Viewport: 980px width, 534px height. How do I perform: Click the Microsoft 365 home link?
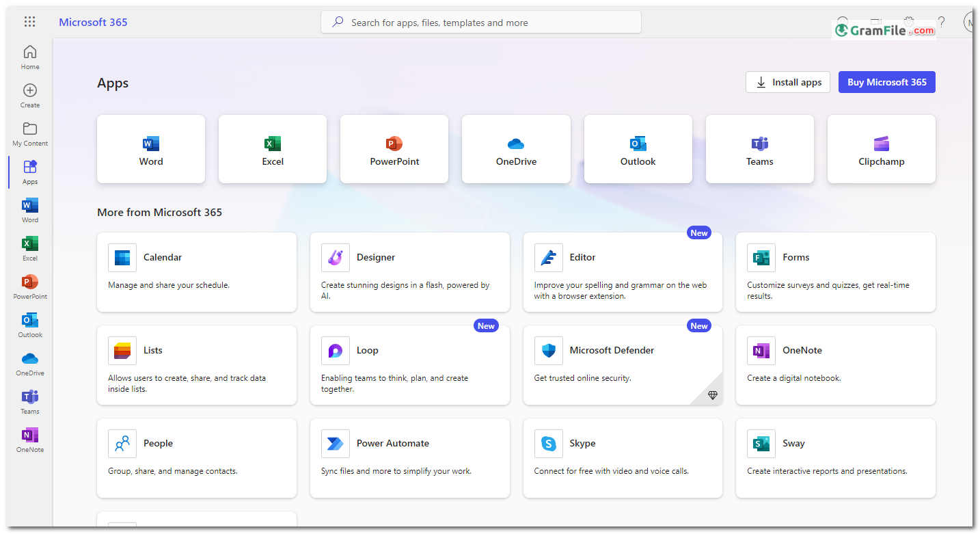pyautogui.click(x=93, y=22)
